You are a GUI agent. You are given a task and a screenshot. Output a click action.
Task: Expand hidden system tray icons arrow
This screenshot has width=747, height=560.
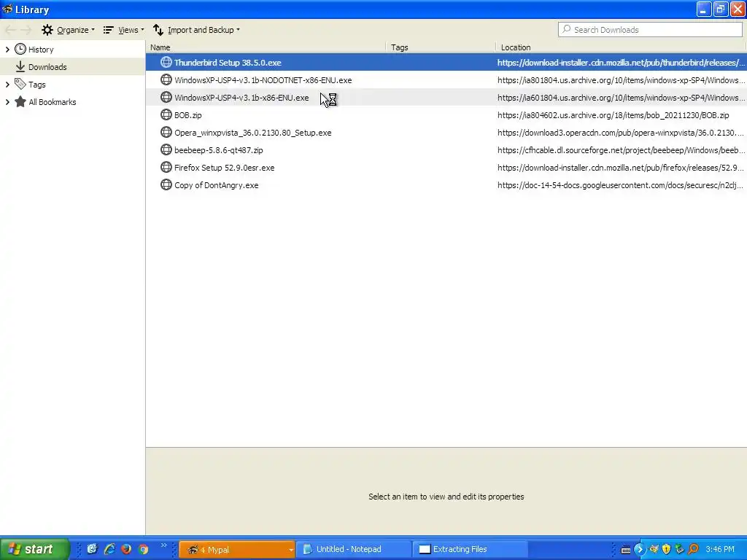click(x=639, y=550)
